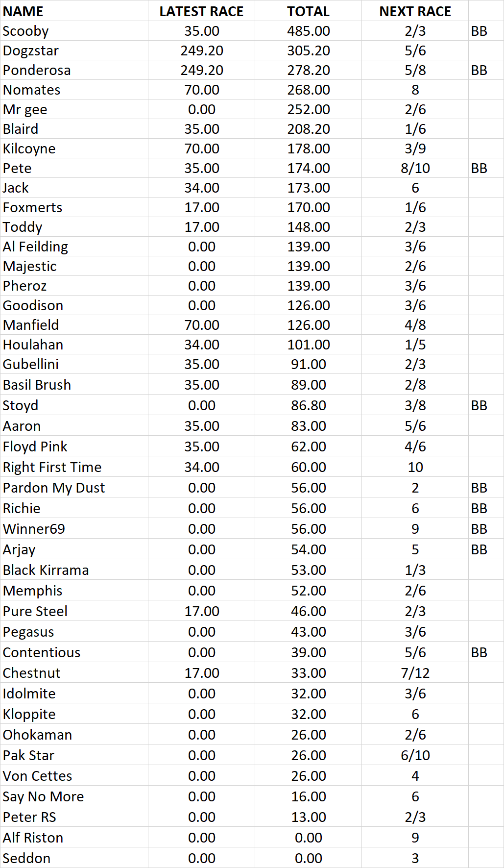Image resolution: width=504 pixels, height=868 pixels.
Task: Click the LATEST RACE column header
Action: click(201, 11)
